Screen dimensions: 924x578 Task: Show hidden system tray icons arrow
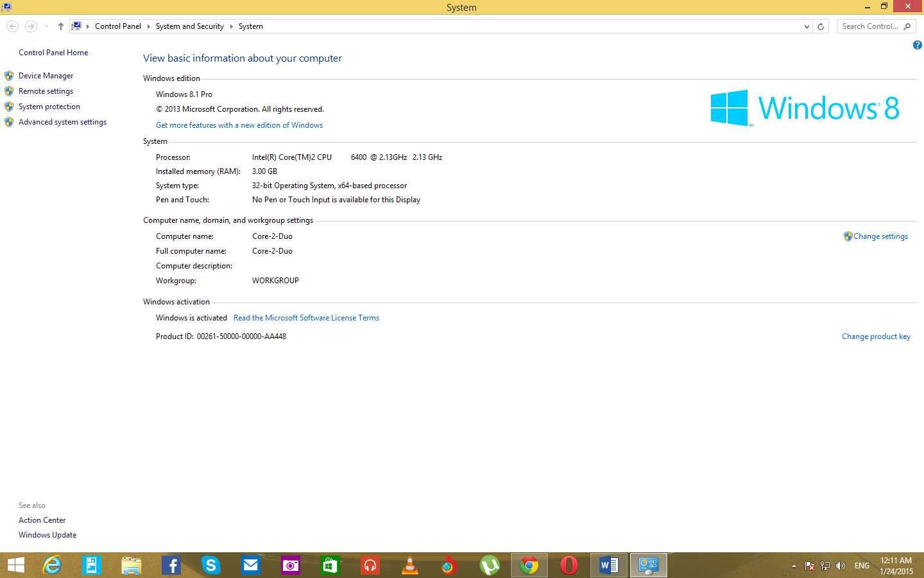pyautogui.click(x=794, y=566)
